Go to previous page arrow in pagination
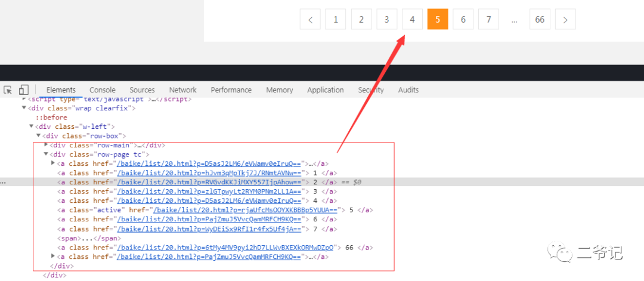The width and height of the screenshot is (644, 281). [311, 19]
